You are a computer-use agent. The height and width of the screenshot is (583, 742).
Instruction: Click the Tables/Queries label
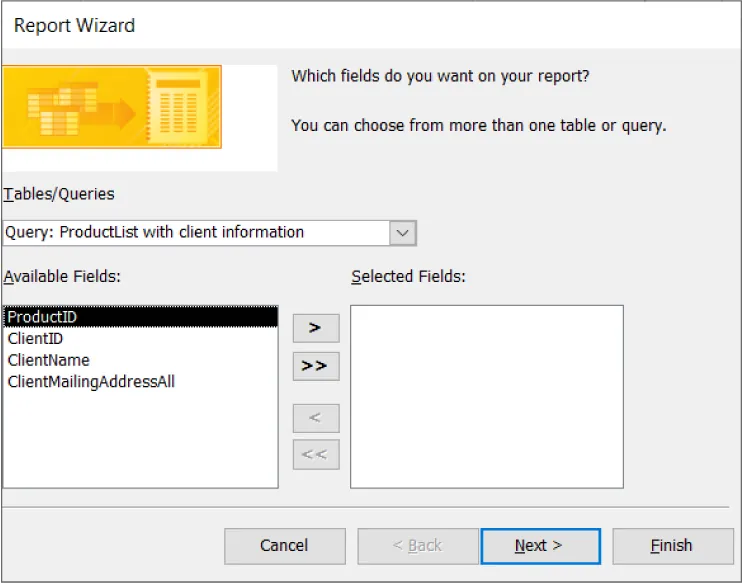(x=59, y=194)
